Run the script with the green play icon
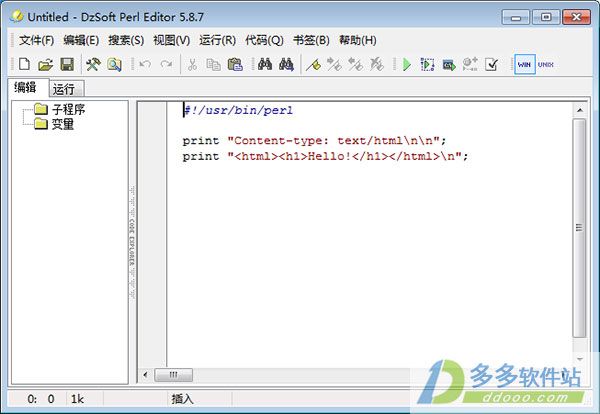600x414 pixels. coord(407,64)
